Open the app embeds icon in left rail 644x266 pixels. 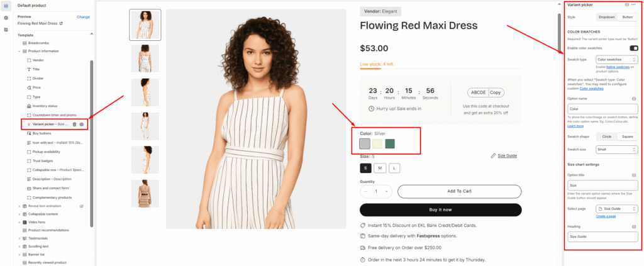coord(6,29)
